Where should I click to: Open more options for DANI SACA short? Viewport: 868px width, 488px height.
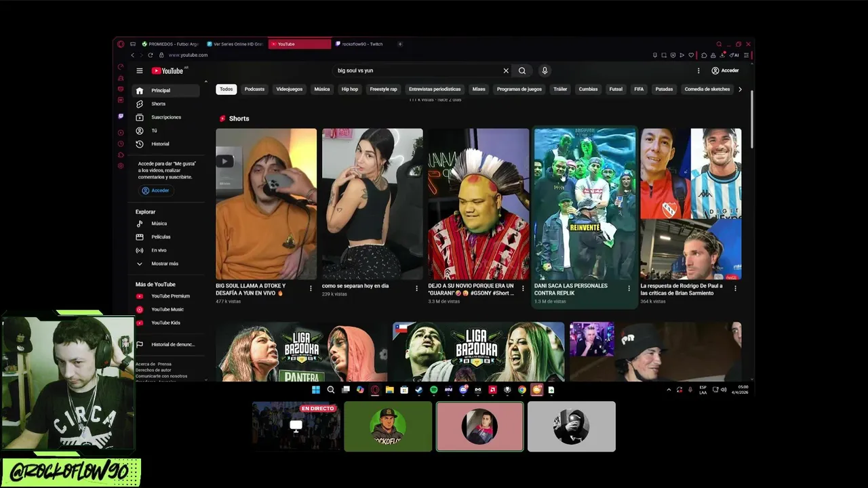click(x=629, y=288)
